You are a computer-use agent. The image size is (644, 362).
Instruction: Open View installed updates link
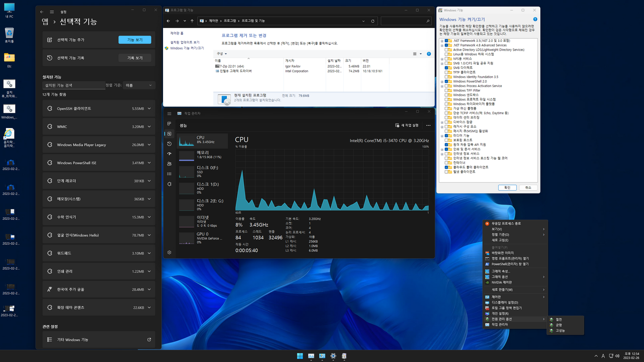(185, 42)
